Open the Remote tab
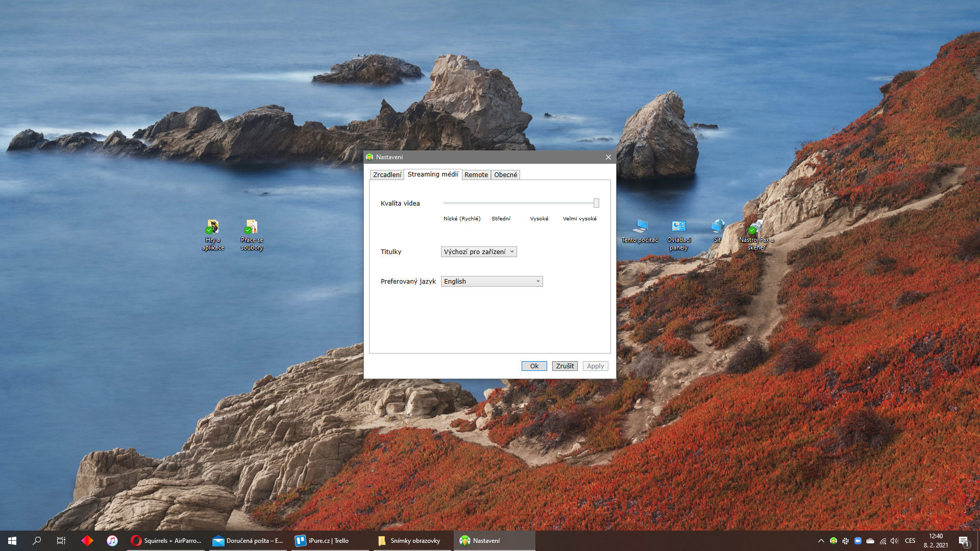 tap(476, 174)
